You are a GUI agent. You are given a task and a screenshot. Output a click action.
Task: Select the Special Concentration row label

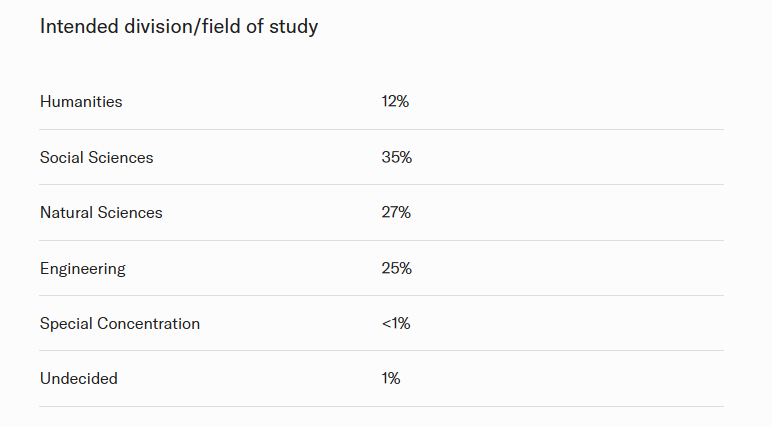point(120,324)
